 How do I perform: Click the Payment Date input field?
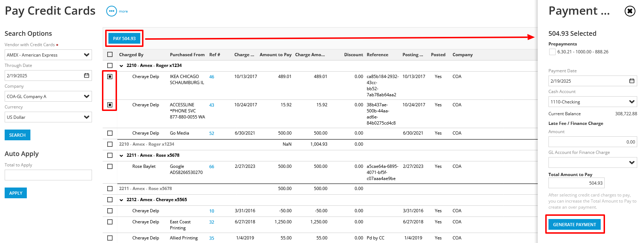tap(592, 81)
